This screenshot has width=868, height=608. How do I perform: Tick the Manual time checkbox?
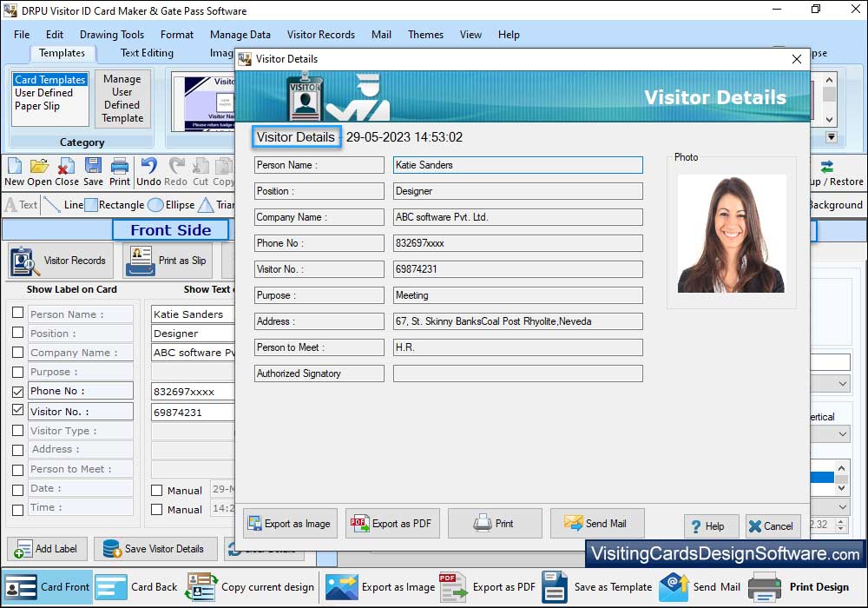point(156,510)
